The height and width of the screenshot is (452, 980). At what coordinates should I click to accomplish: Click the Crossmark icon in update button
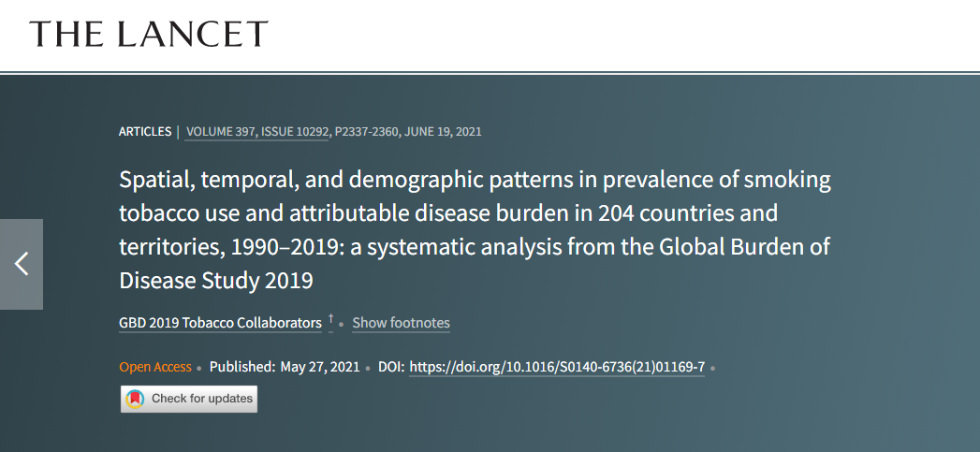tap(135, 399)
